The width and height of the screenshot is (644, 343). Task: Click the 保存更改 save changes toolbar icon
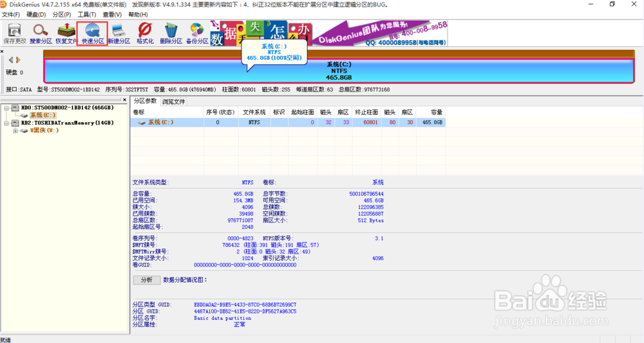coord(14,33)
